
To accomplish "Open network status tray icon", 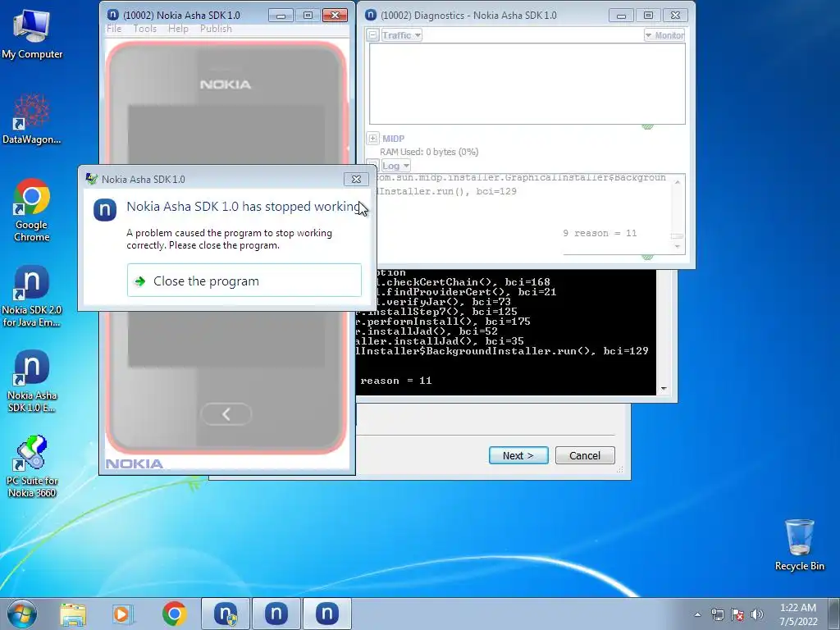I will pyautogui.click(x=717, y=614).
